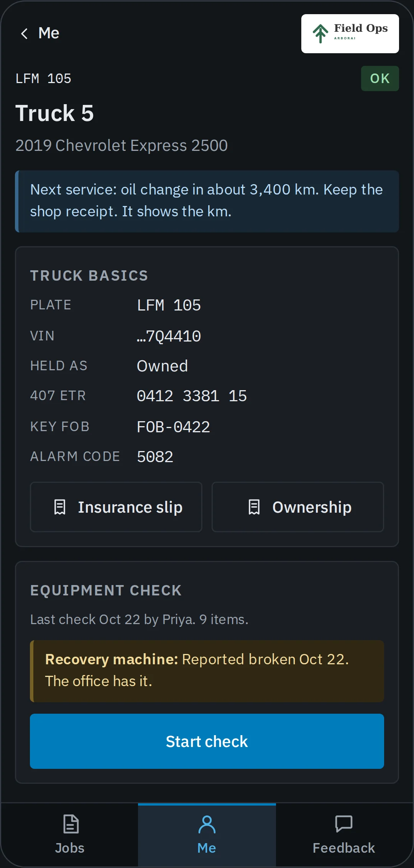Select the 407 ETR number 0412 3381 15
The height and width of the screenshot is (868, 414).
[192, 396]
